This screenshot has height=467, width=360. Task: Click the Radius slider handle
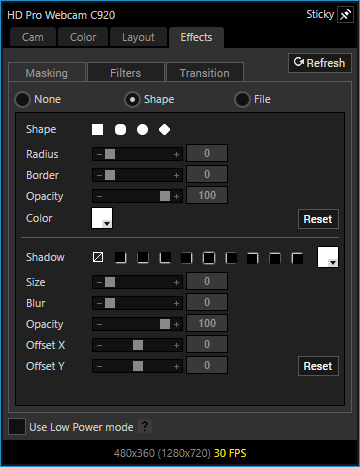110,154
